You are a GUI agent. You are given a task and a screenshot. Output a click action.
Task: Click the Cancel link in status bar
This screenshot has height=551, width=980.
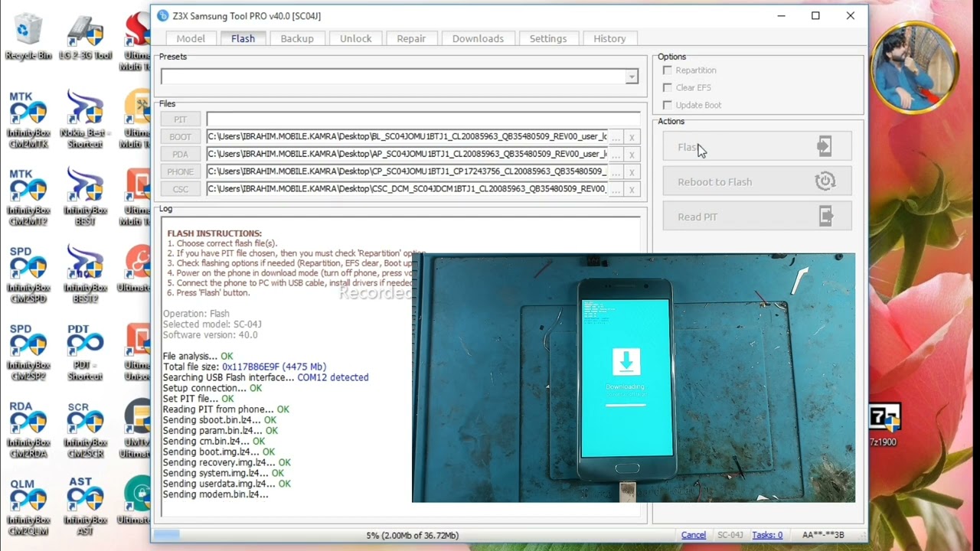pos(694,535)
